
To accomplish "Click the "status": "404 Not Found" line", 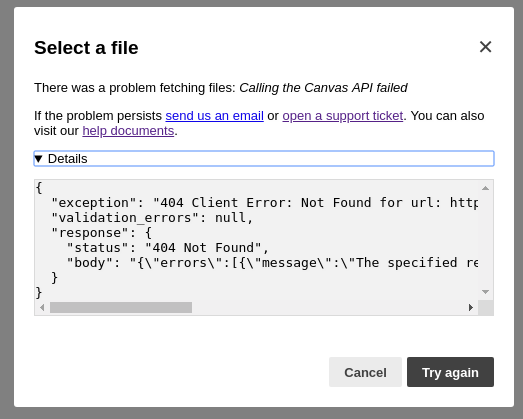I will coord(168,248).
